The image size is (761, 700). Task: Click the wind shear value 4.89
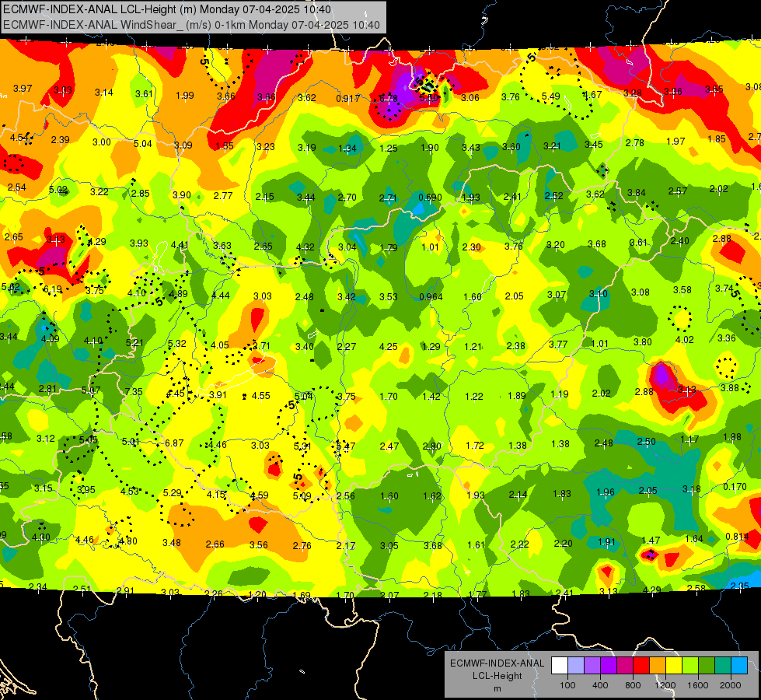(178, 294)
